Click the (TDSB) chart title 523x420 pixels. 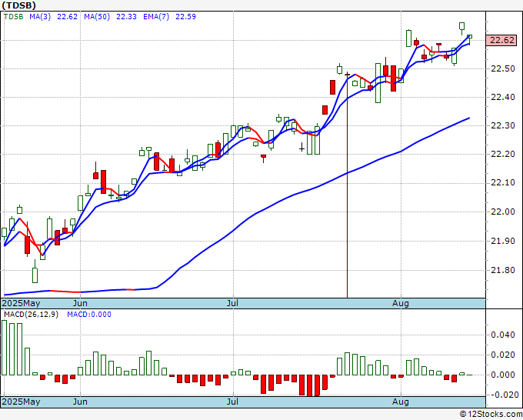click(x=18, y=5)
